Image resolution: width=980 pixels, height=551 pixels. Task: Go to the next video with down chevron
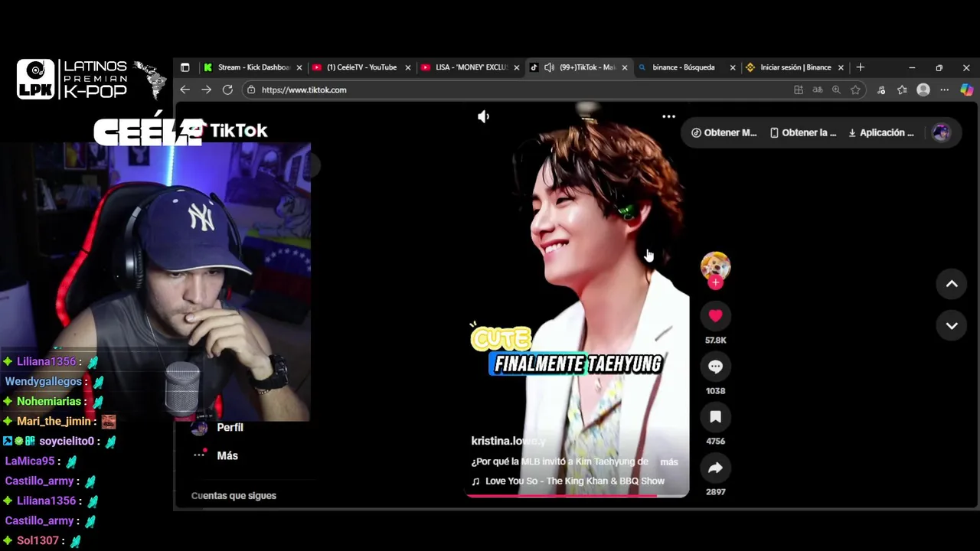(952, 325)
